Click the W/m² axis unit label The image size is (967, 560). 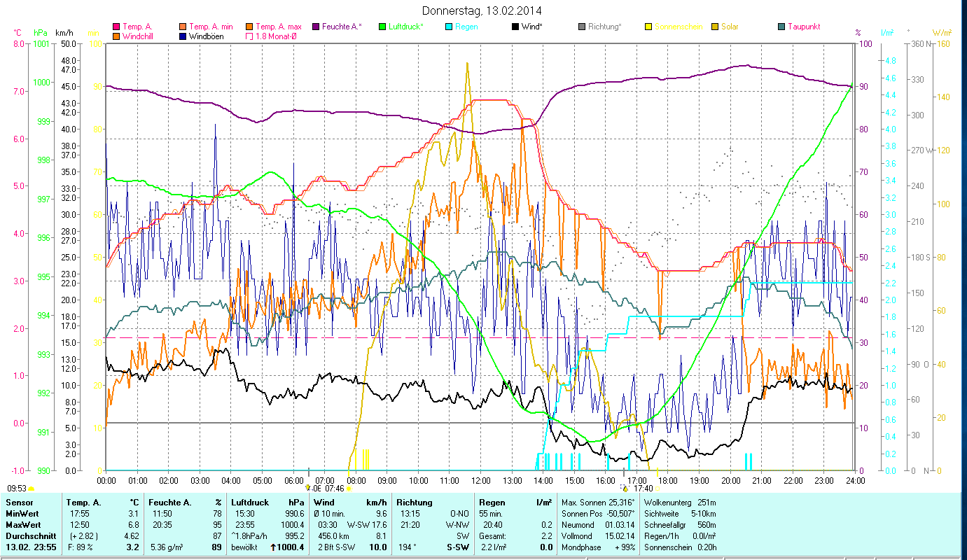[x=942, y=33]
